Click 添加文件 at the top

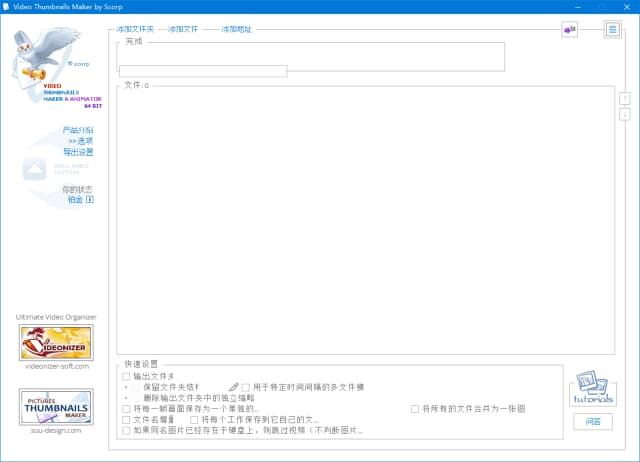pyautogui.click(x=182, y=30)
